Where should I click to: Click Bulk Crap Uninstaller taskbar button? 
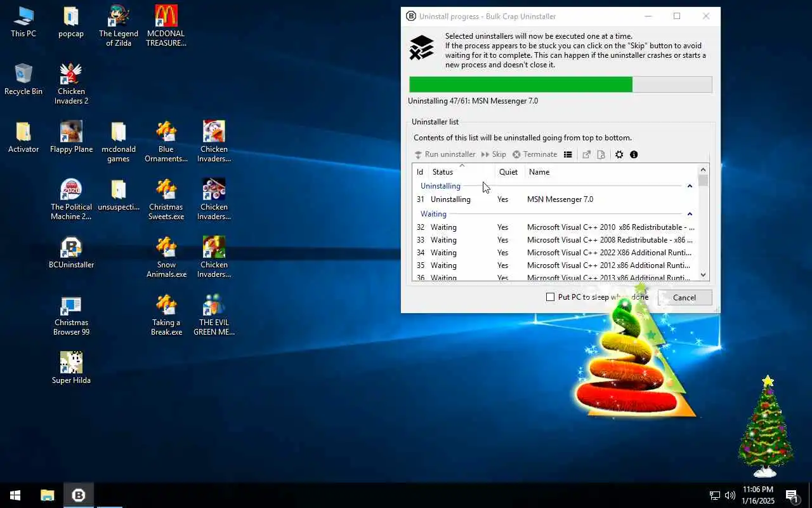pyautogui.click(x=79, y=495)
